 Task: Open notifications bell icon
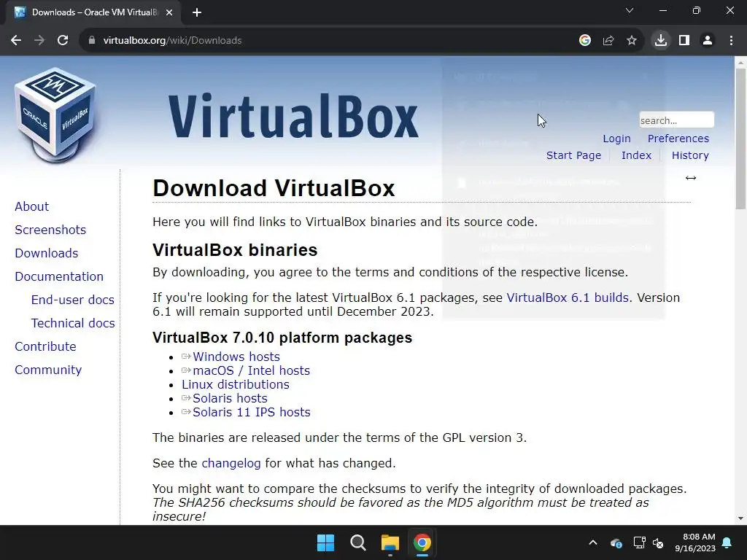point(727,542)
